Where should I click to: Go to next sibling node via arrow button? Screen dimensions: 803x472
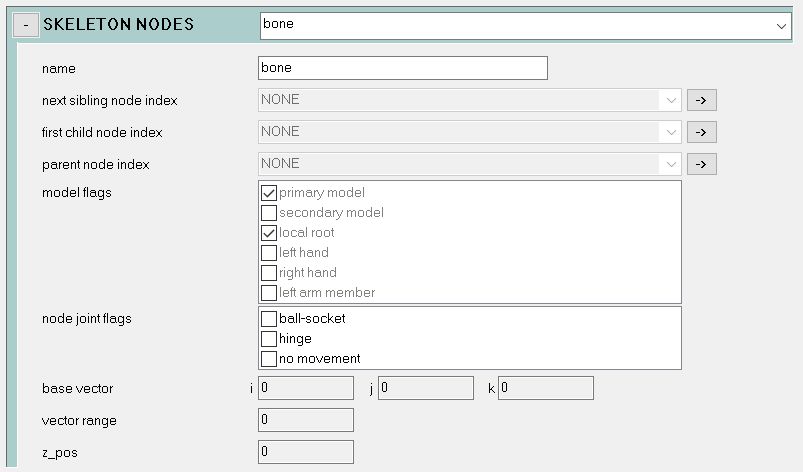tap(701, 100)
